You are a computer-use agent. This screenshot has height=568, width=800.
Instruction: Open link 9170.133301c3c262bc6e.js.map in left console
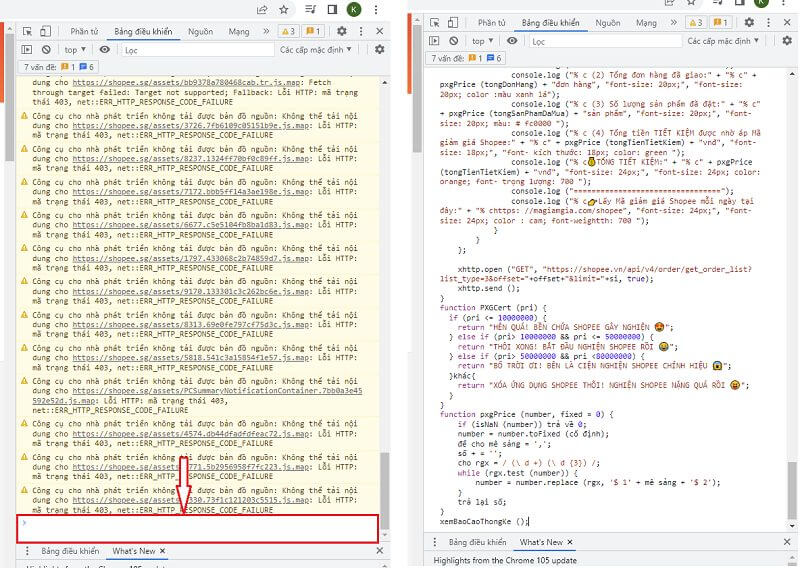tap(191, 291)
